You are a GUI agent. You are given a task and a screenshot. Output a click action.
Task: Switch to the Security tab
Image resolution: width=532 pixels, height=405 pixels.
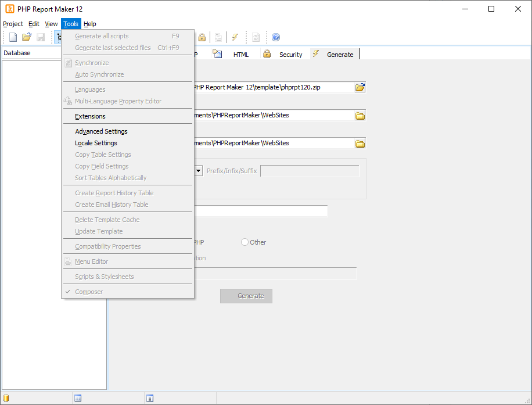click(x=290, y=55)
